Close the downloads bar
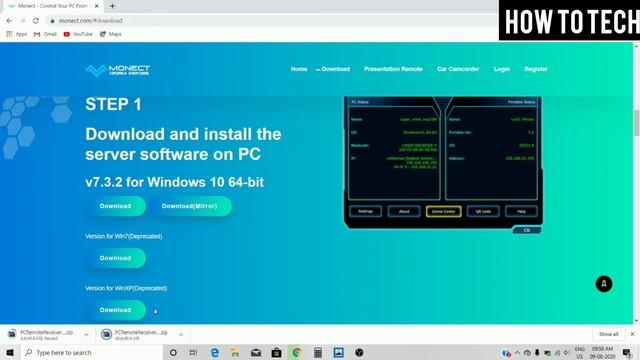The width and height of the screenshot is (640, 360). [x=632, y=334]
